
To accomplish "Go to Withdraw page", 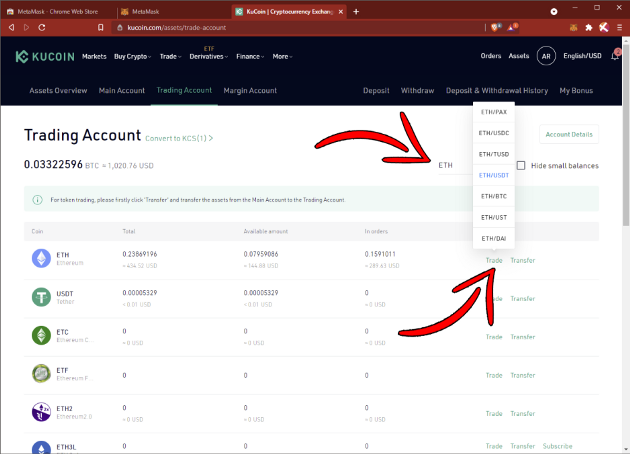I will pyautogui.click(x=417, y=91).
